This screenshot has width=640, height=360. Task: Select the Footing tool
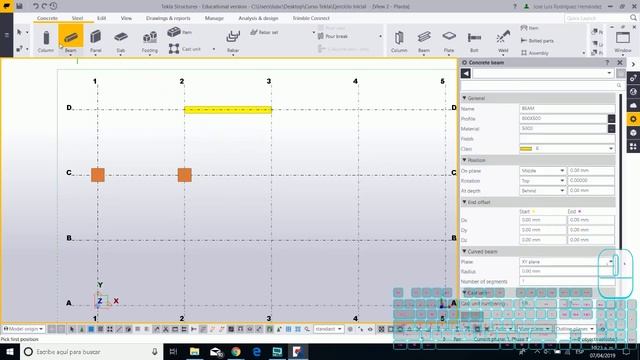click(x=150, y=40)
